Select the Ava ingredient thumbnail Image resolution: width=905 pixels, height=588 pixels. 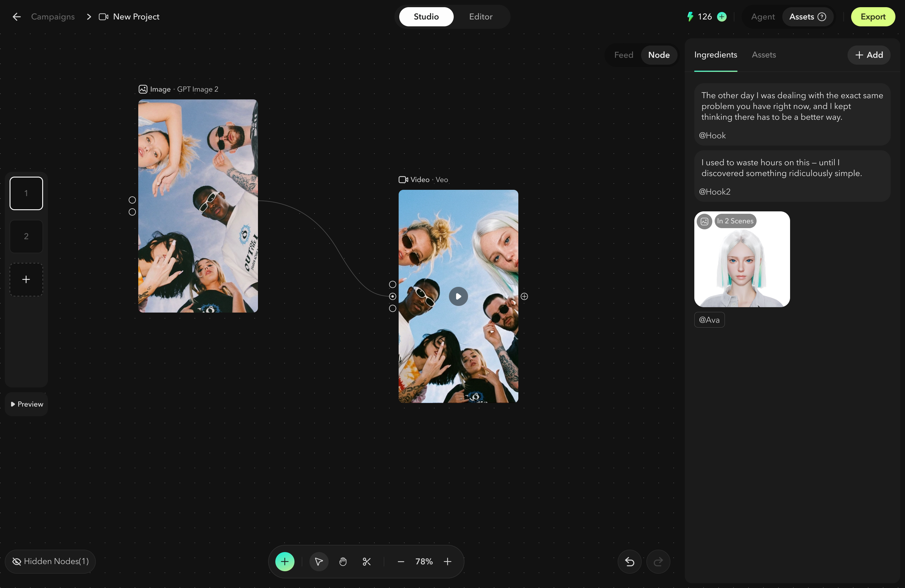coord(742,259)
